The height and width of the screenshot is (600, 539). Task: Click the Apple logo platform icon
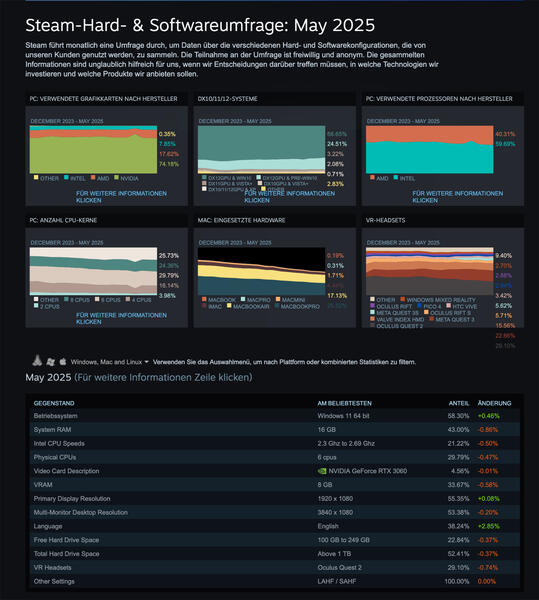63,361
